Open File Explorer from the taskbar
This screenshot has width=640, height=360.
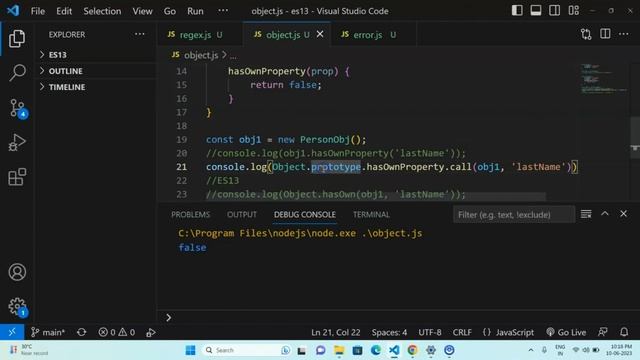[x=339, y=350]
